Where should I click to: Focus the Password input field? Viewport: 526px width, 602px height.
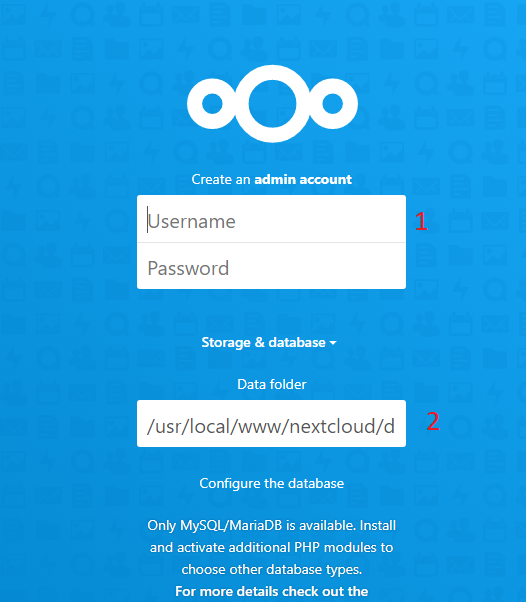pyautogui.click(x=271, y=266)
